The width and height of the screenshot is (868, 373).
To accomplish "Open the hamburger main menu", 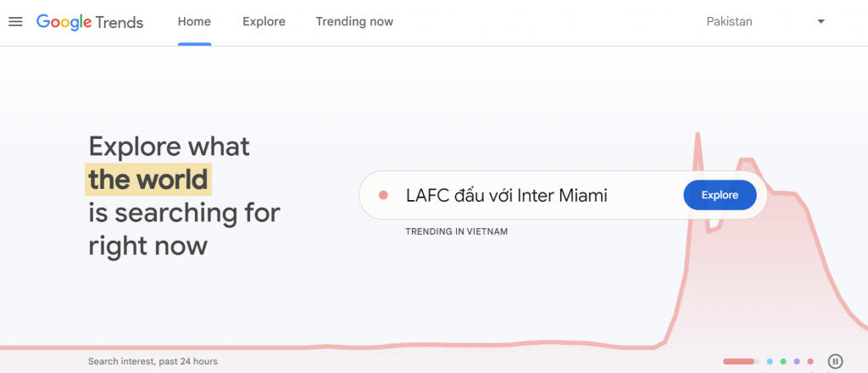I will coord(15,22).
